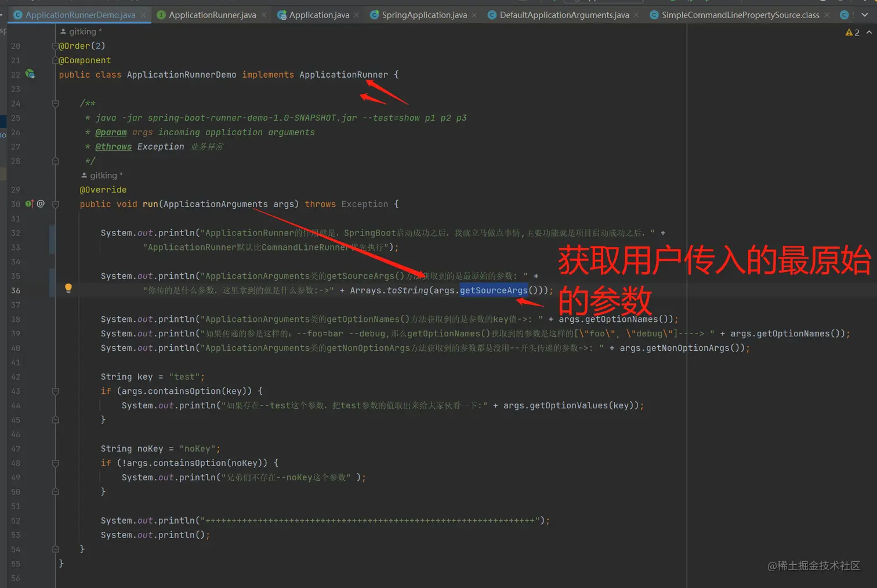877x588 pixels.
Task: Collapse the if containsOption(key) block at line 43
Action: [56, 391]
